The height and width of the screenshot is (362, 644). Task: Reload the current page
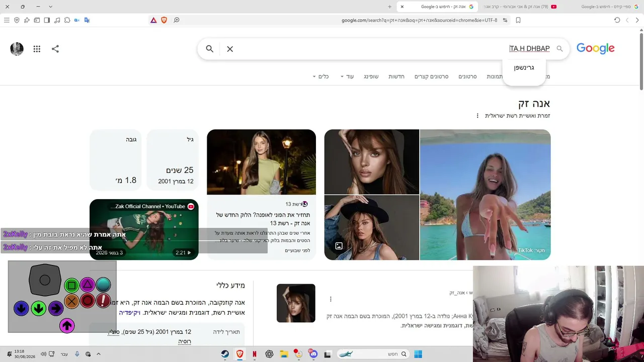617,20
